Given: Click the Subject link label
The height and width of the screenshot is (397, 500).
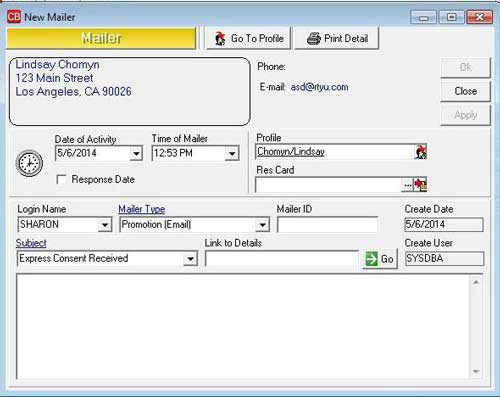Looking at the screenshot, I should 31,243.
